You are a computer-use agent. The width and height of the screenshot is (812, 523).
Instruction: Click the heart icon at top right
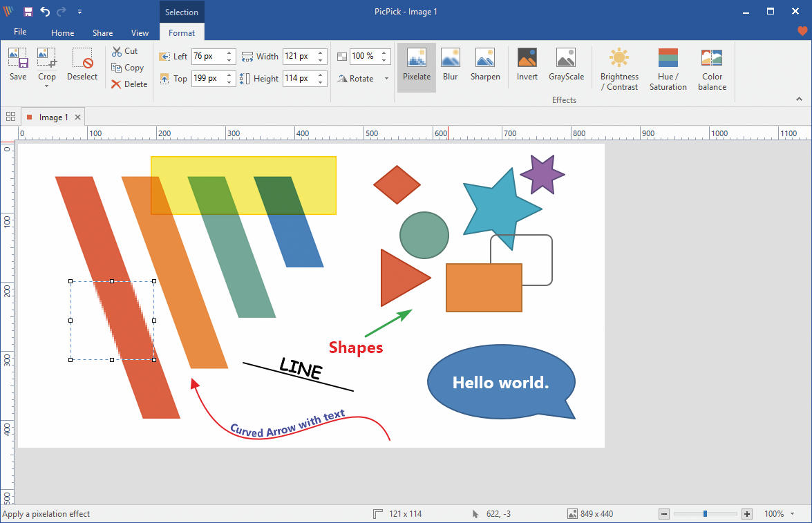coord(802,32)
